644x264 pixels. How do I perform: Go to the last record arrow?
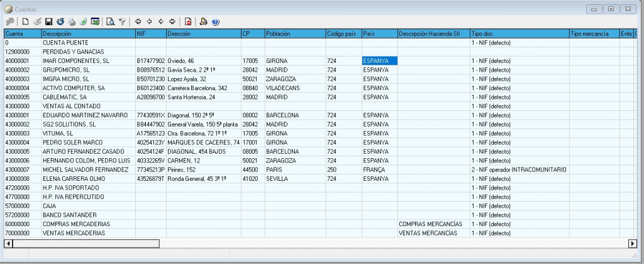[172, 21]
